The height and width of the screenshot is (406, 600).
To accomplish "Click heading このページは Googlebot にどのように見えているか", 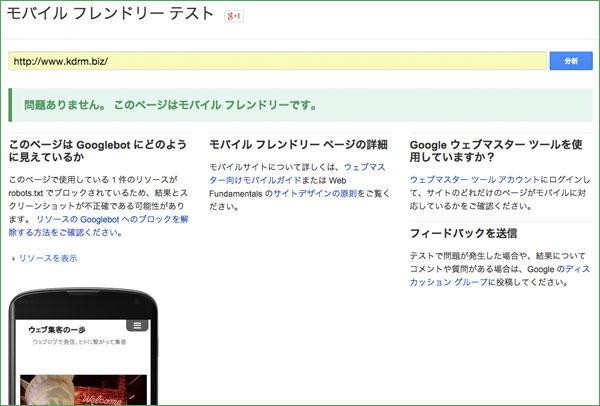I will [x=98, y=151].
